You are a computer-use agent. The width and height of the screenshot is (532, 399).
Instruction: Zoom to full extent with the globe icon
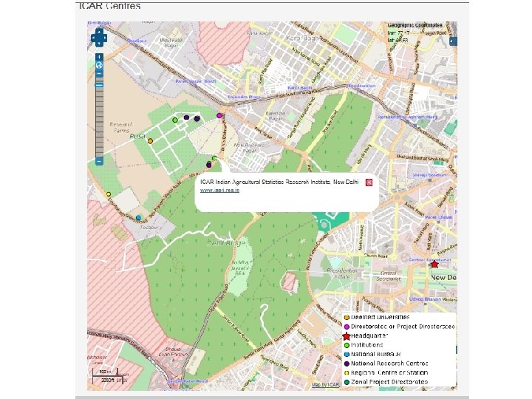point(99,65)
